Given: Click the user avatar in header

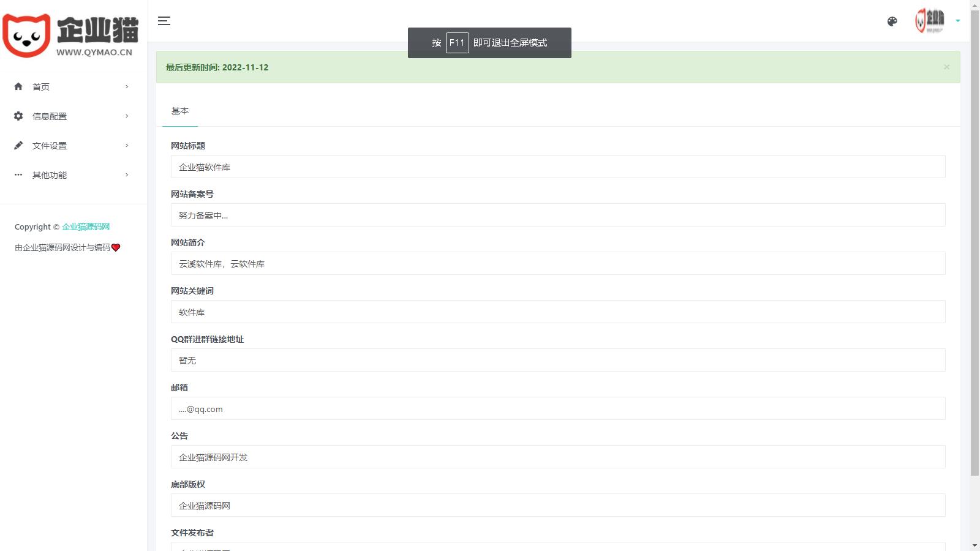Looking at the screenshot, I should [930, 21].
